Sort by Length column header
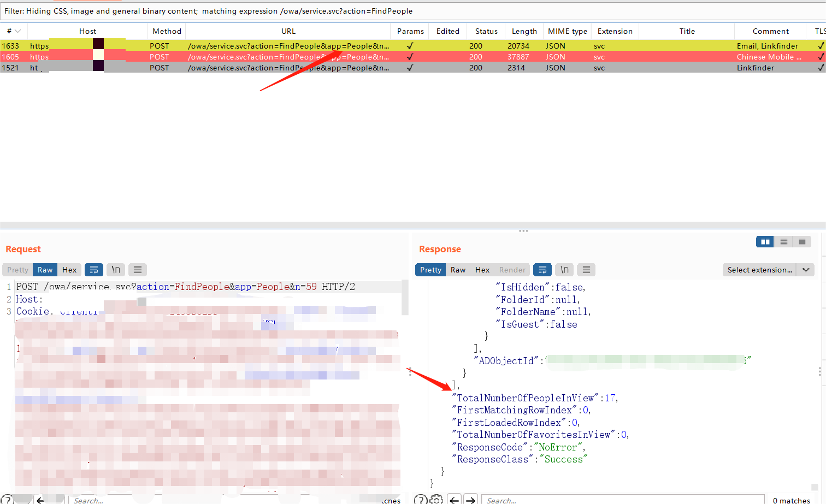 (x=524, y=31)
